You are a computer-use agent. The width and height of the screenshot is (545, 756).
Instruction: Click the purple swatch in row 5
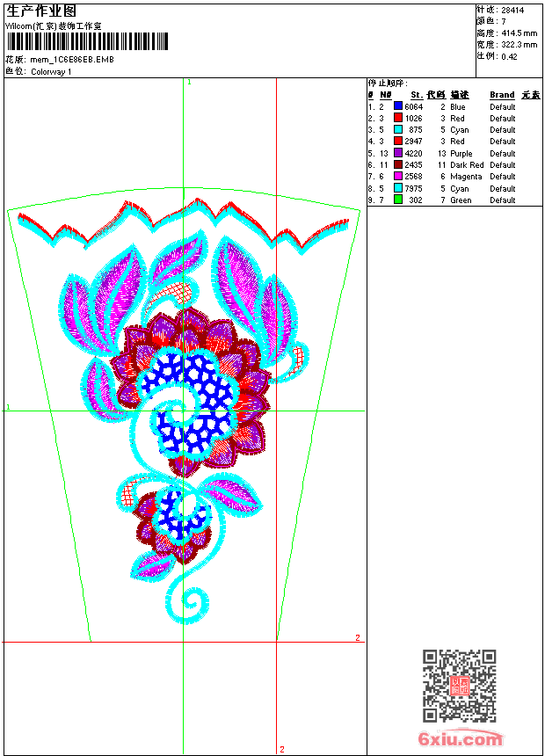(x=398, y=153)
